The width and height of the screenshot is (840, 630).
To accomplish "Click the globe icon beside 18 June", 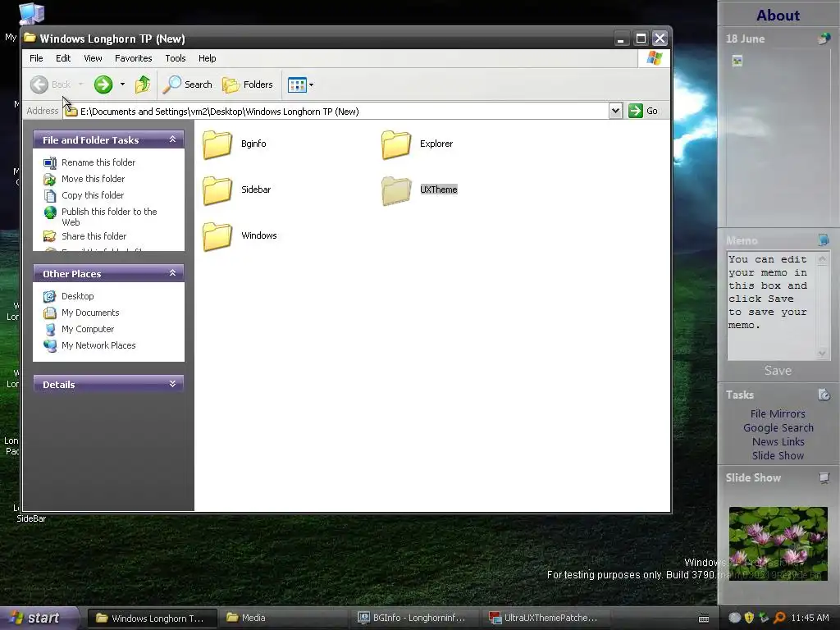I will [x=824, y=39].
